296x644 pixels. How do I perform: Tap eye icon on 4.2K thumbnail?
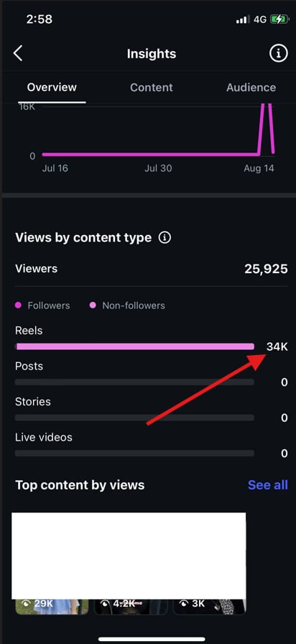[x=106, y=604]
